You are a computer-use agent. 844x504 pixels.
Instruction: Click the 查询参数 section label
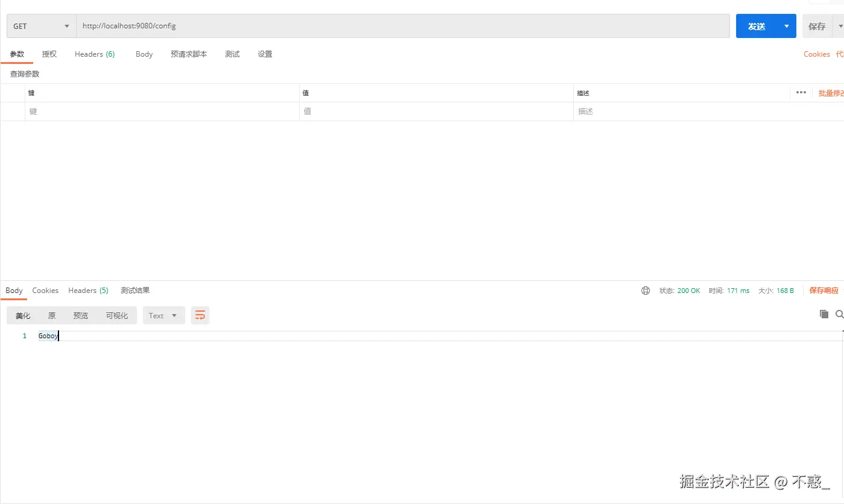point(25,74)
